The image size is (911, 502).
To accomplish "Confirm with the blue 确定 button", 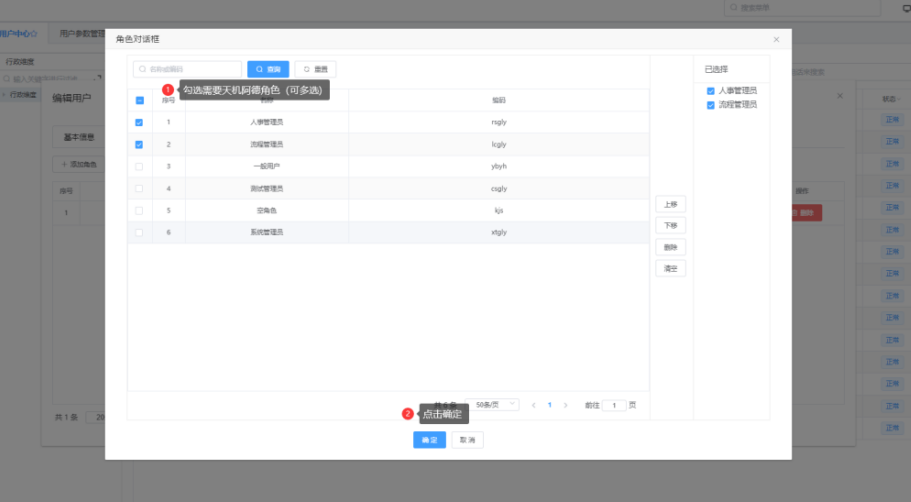I will (x=429, y=440).
